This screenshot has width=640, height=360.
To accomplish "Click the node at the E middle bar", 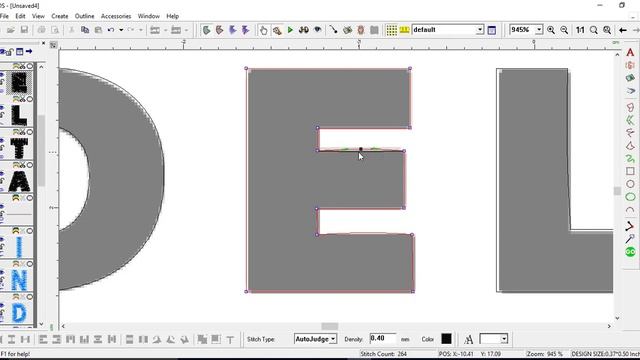I will coord(360,149).
